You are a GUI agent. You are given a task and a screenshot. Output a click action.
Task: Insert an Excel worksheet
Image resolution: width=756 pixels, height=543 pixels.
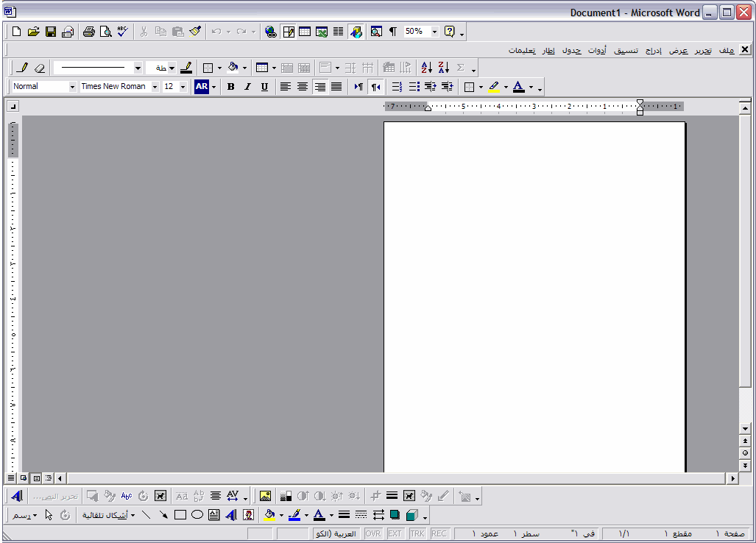click(x=322, y=32)
